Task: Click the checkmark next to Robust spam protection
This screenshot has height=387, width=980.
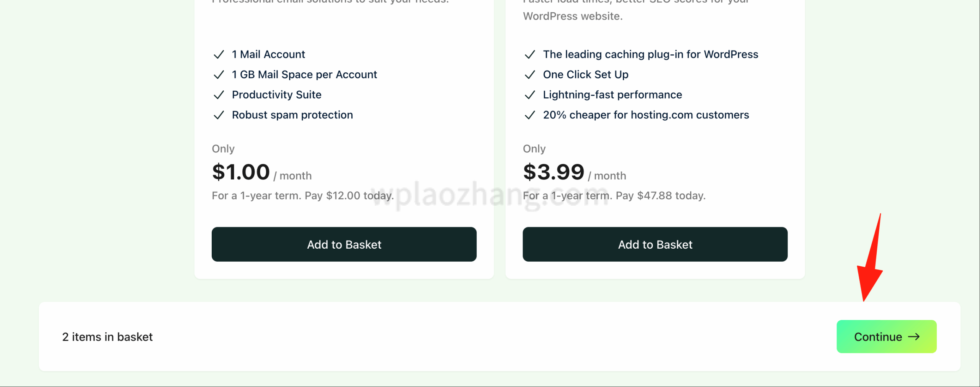Action: click(x=219, y=115)
